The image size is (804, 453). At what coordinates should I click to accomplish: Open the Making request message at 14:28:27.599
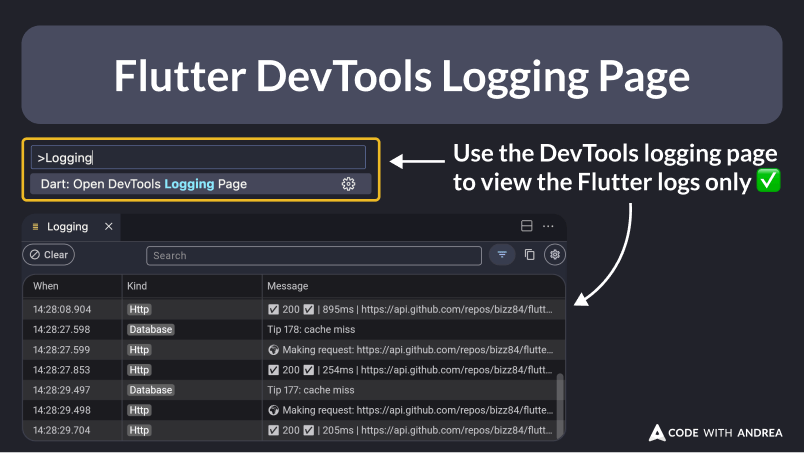tap(410, 350)
